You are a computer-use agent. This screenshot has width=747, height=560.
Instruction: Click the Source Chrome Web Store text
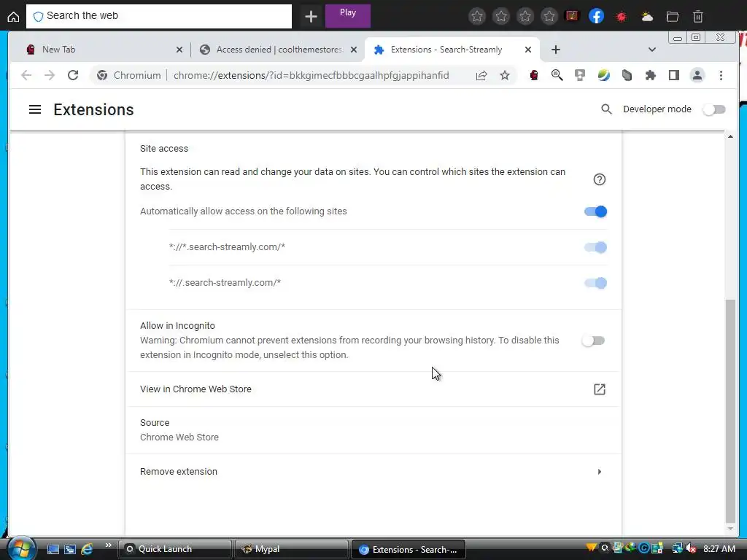(179, 437)
